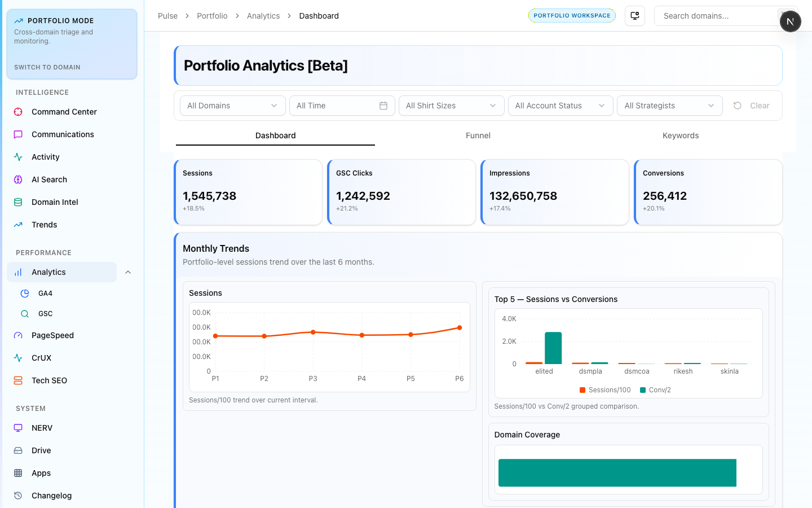Open the Tech SEO server icon
Viewport: 812px width, 508px height.
tap(18, 380)
